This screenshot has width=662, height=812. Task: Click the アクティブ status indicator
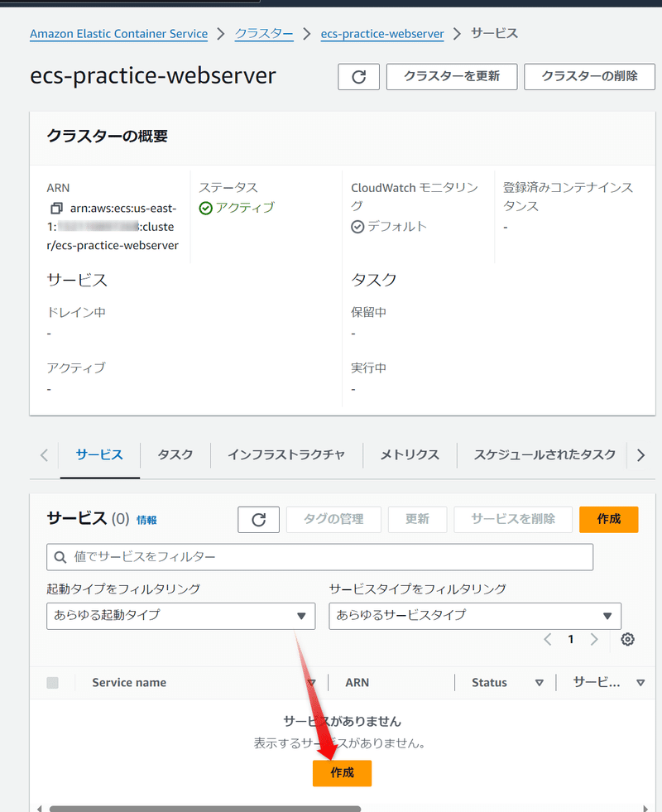coord(237,208)
